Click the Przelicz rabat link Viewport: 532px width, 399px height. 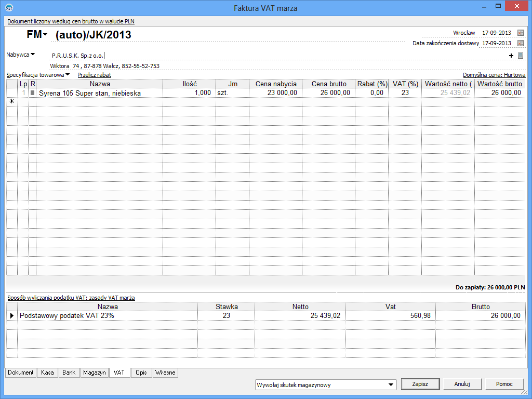(94, 75)
